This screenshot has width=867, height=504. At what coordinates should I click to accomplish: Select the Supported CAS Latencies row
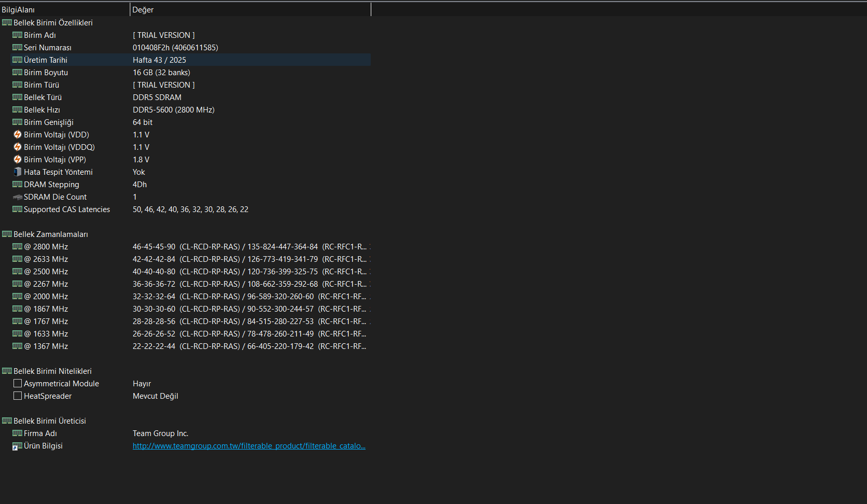point(191,209)
